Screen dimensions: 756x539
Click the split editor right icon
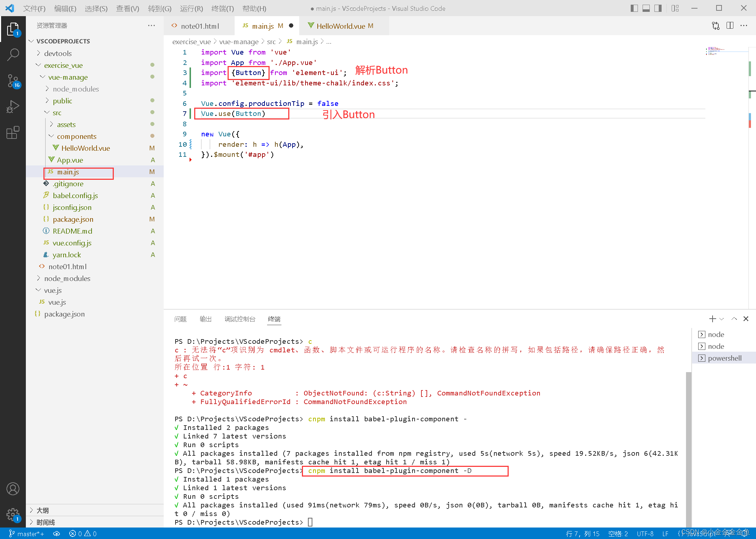pyautogui.click(x=730, y=25)
